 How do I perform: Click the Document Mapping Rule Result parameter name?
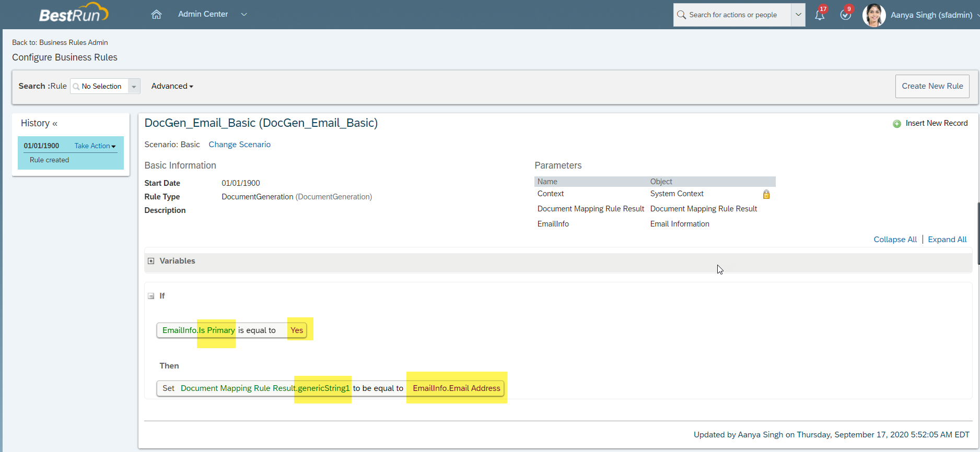click(590, 209)
